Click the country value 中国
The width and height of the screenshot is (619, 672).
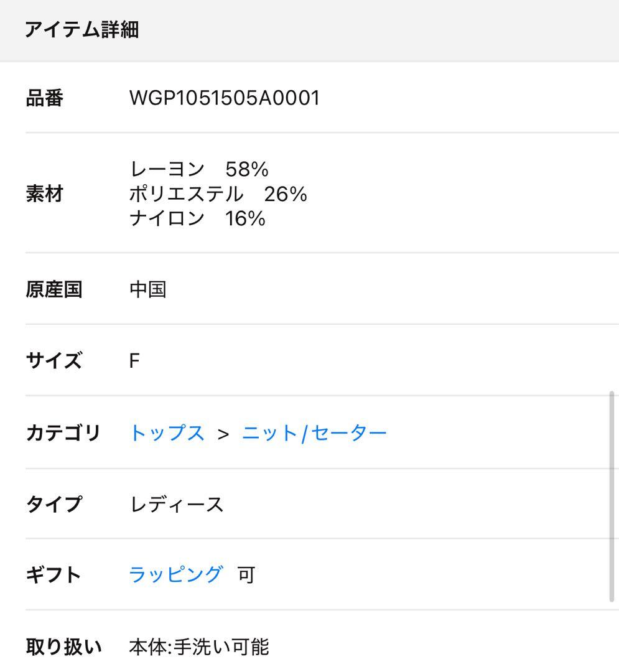tap(147, 289)
